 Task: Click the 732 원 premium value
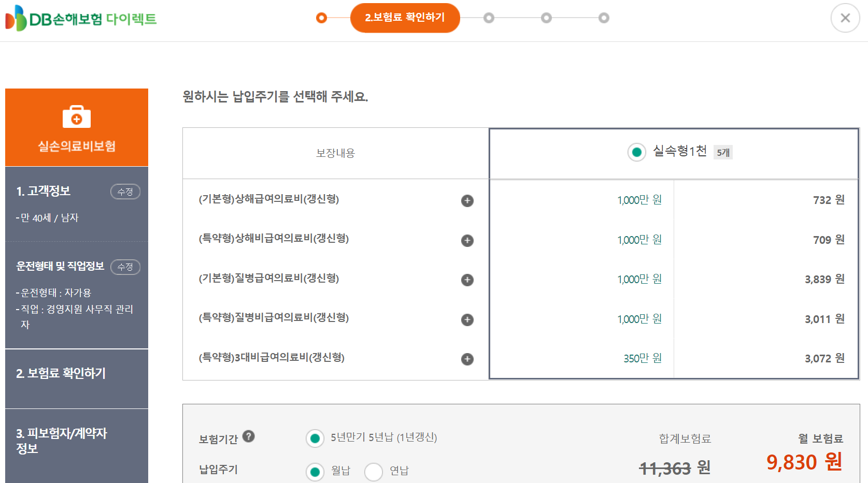[x=829, y=200]
